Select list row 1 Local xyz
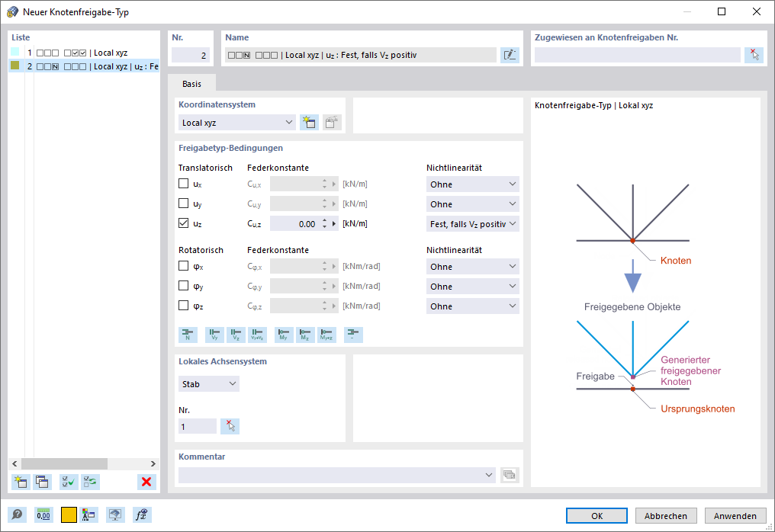 tap(84, 53)
